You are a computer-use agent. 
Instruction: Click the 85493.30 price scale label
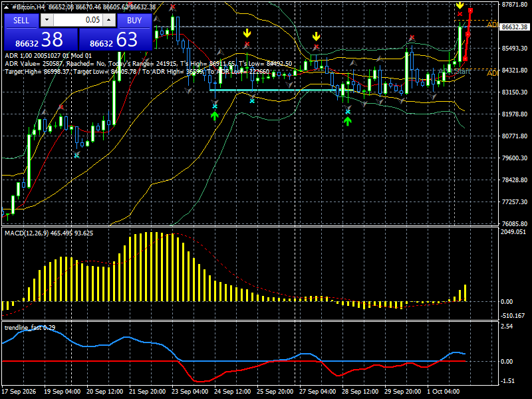click(x=514, y=49)
